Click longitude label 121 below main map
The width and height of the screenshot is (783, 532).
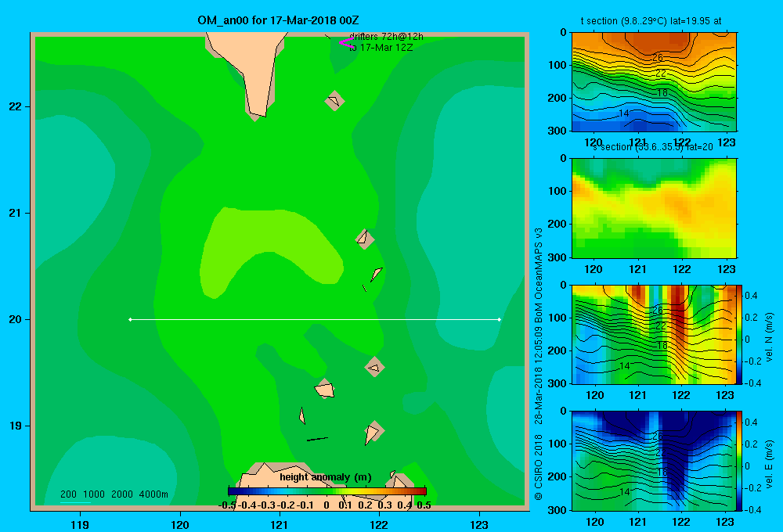[280, 524]
